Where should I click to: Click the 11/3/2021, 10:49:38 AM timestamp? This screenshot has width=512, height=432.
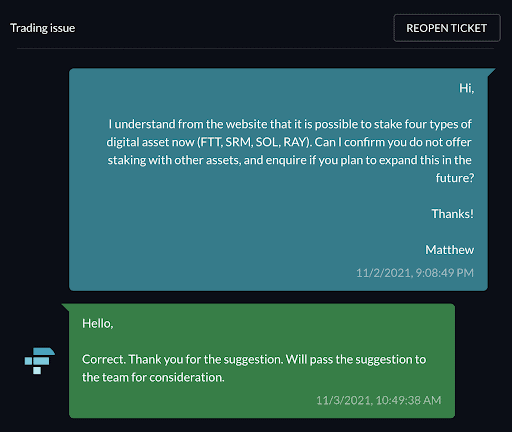(379, 400)
